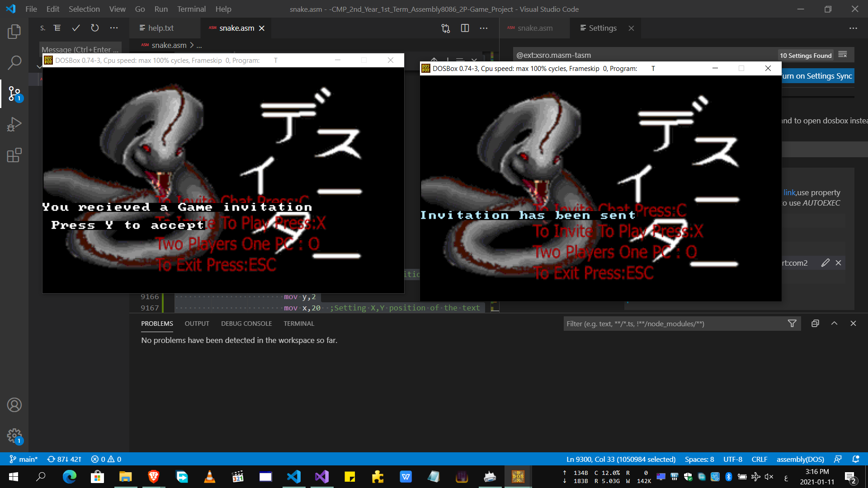
Task: Open the Search view icon
Action: [14, 62]
